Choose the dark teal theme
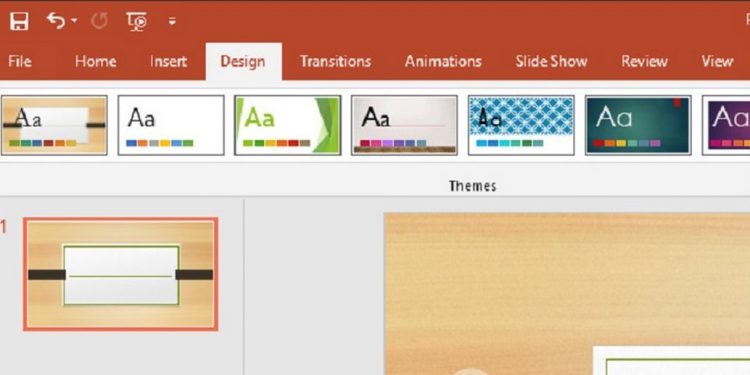 tap(638, 125)
